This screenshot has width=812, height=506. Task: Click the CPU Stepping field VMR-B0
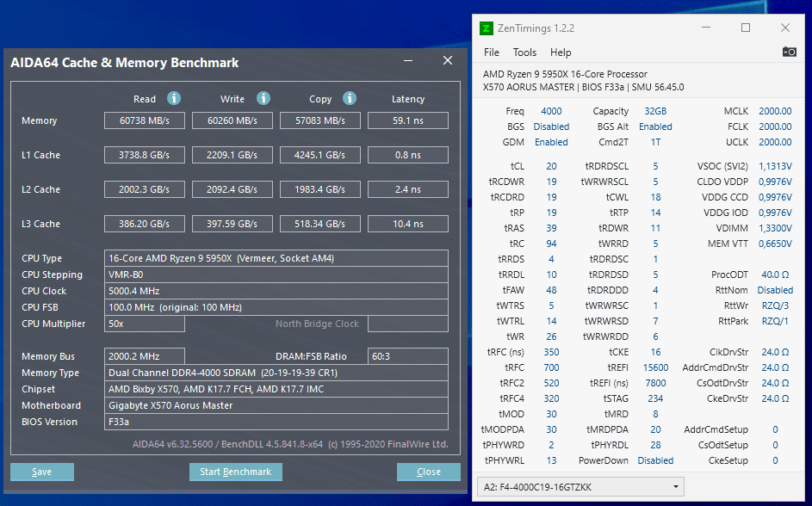tap(276, 275)
